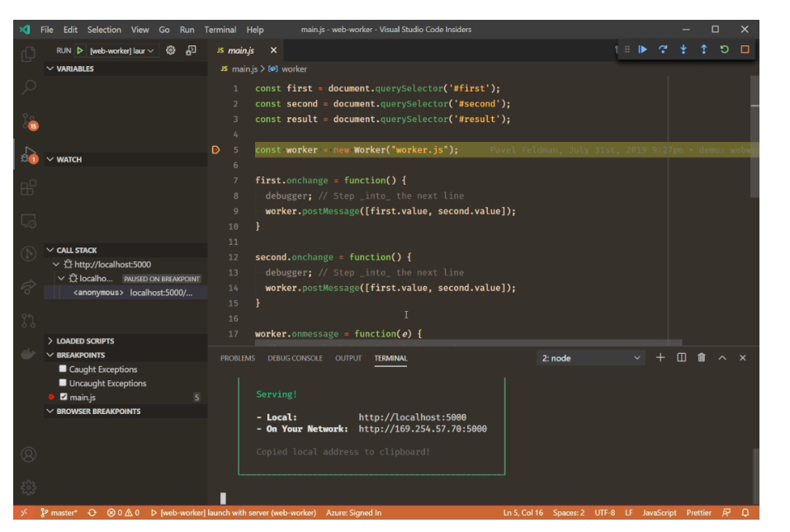The height and width of the screenshot is (532, 790).
Task: Switch to the Problems tab
Action: [x=238, y=358]
